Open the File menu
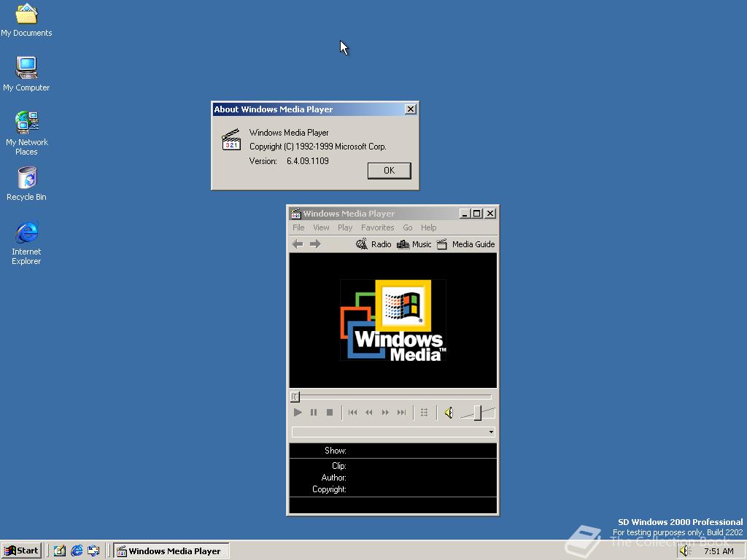Viewport: 747px width, 560px height. [298, 227]
